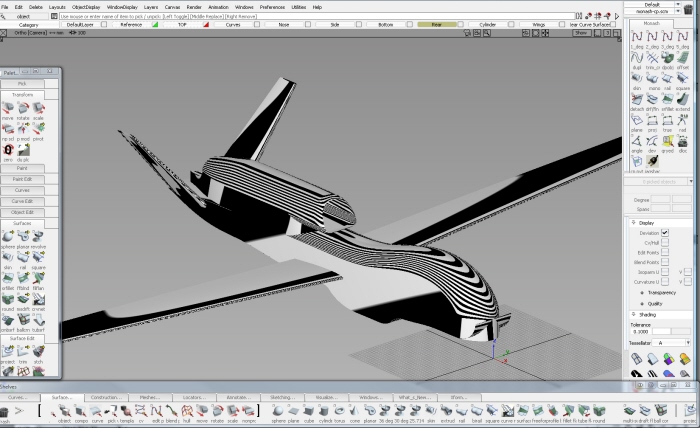Open the ObjectDisplay menu

[87, 7]
